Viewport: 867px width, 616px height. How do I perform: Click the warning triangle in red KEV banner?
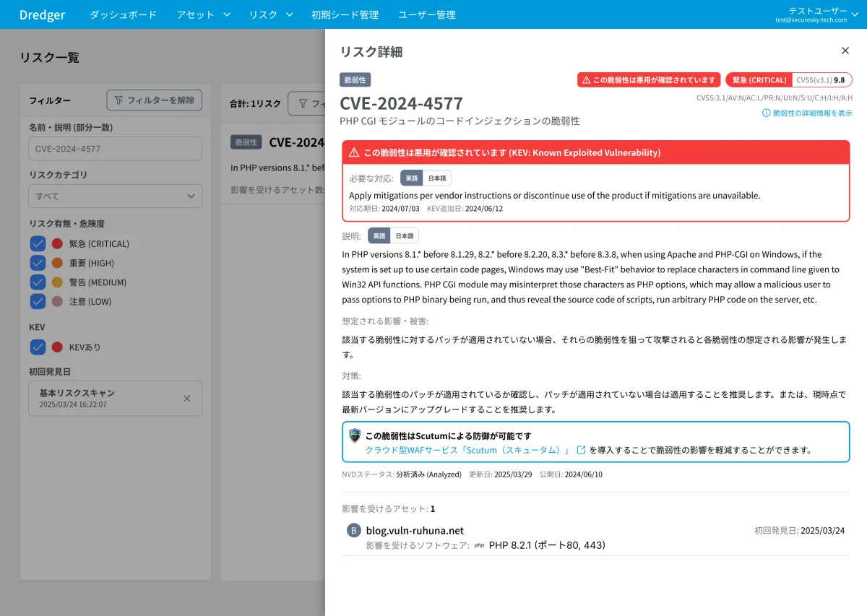tap(354, 153)
